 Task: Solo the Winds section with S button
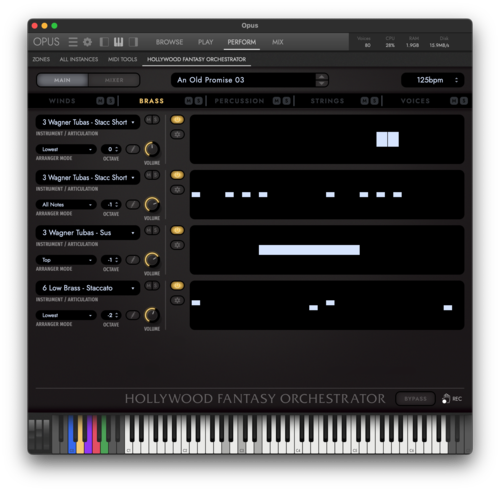click(x=110, y=101)
